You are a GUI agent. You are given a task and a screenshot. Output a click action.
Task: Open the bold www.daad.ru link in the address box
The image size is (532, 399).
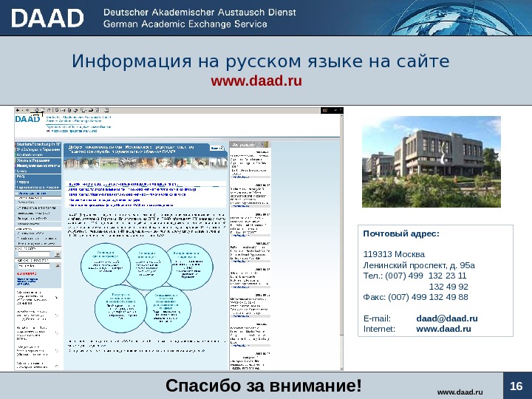(x=443, y=329)
